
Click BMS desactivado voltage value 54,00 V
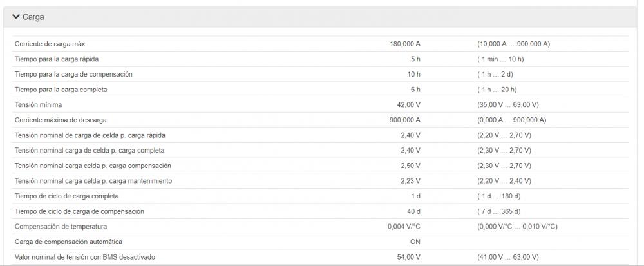[408, 257]
